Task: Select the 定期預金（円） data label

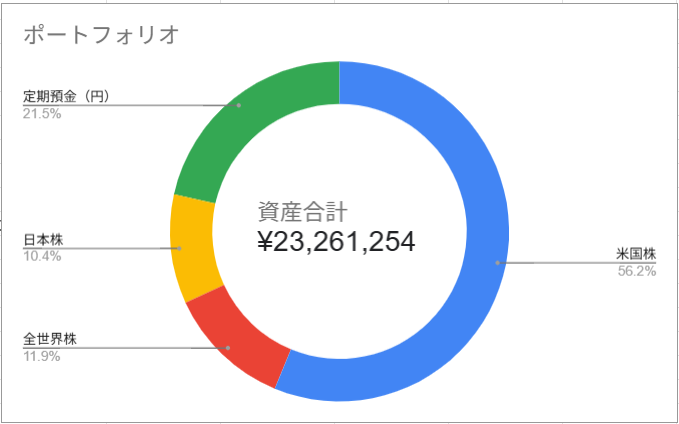Action: (66, 98)
